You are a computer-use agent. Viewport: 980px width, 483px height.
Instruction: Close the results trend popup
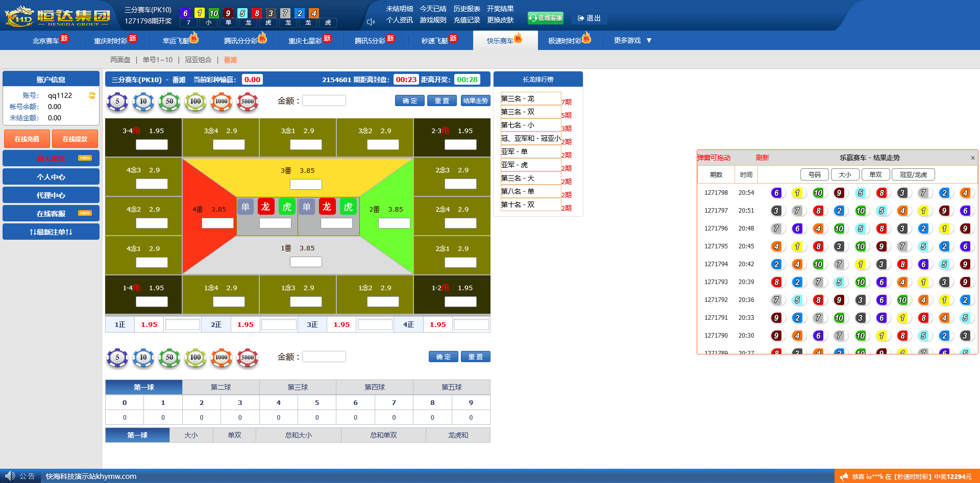tap(972, 158)
